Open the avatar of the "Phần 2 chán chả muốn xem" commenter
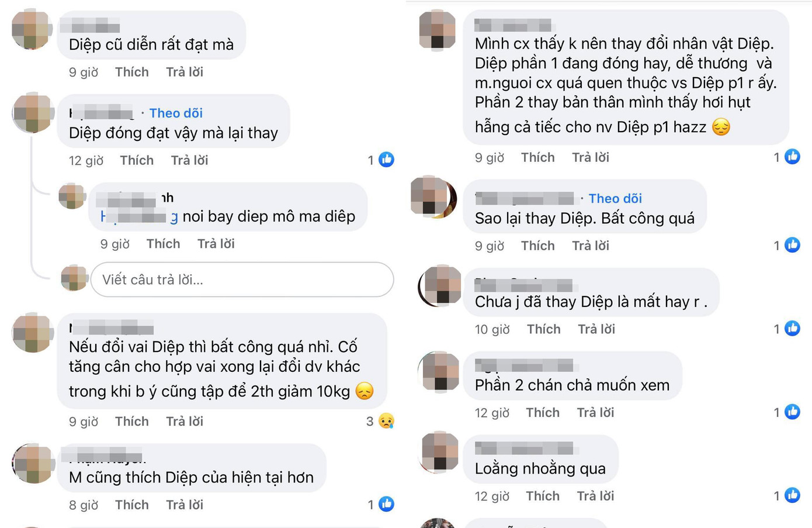Viewport: 812px width, 528px height. click(x=440, y=372)
